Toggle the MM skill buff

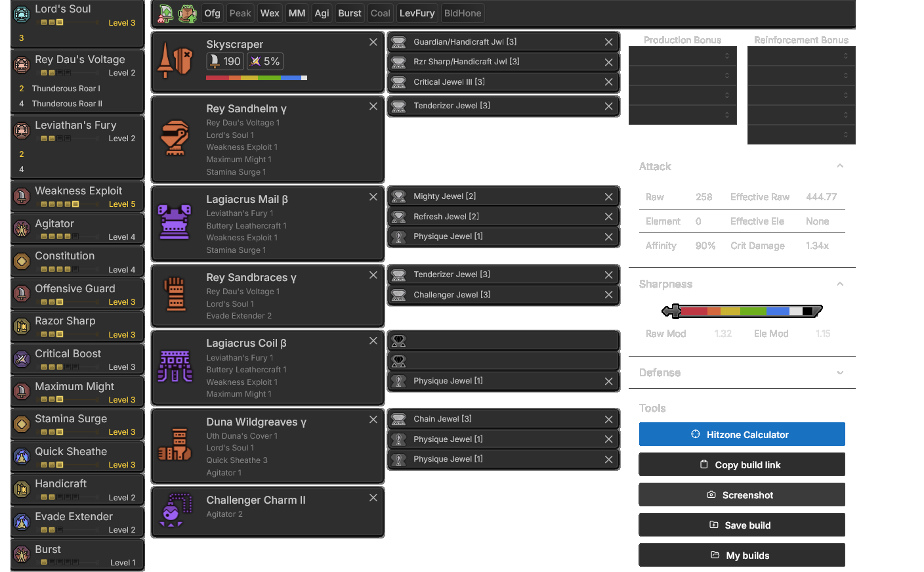coord(297,13)
